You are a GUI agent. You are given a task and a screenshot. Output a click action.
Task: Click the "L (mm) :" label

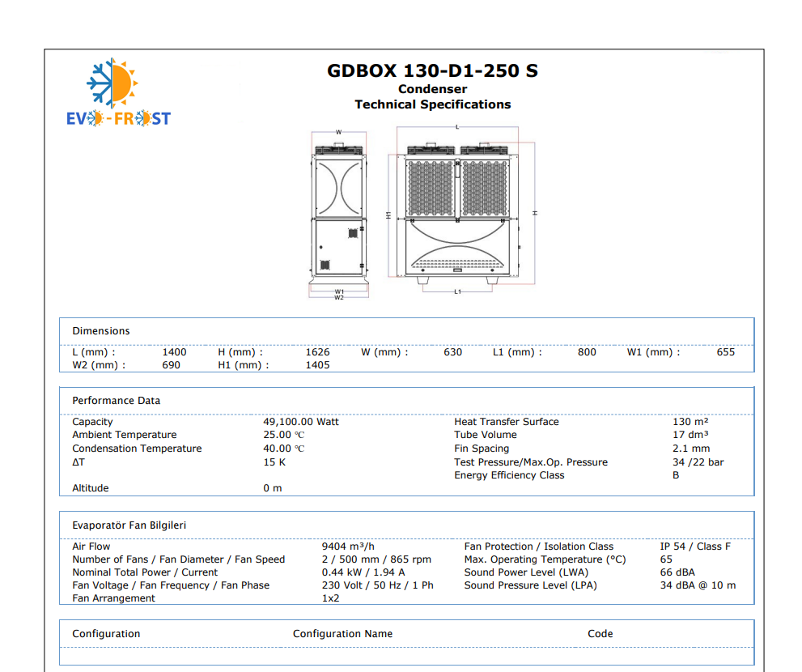pyautogui.click(x=94, y=352)
